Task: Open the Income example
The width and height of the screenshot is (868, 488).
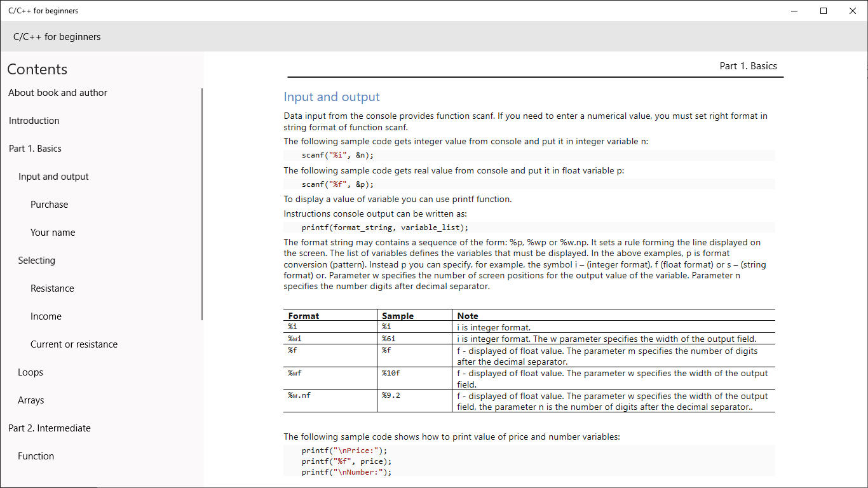Action: 46,316
